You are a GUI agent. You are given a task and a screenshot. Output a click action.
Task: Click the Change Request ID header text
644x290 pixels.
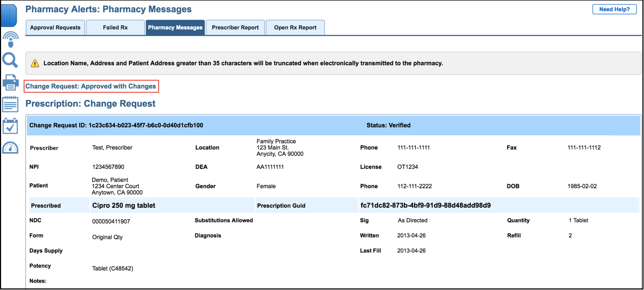116,125
